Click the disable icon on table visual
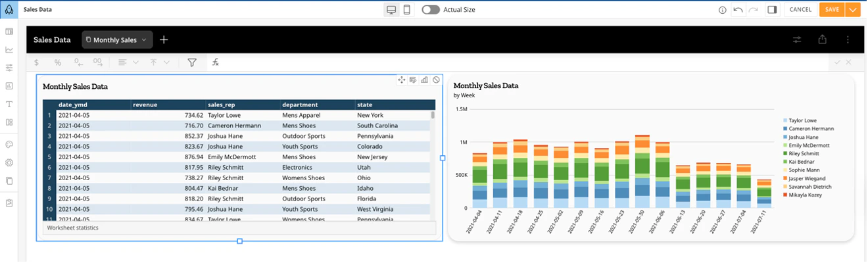The height and width of the screenshot is (265, 868). click(435, 80)
